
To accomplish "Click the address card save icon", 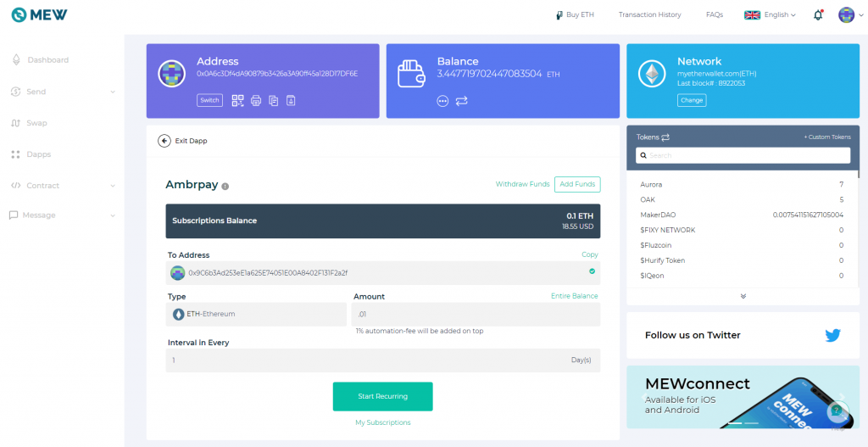I will (x=291, y=100).
